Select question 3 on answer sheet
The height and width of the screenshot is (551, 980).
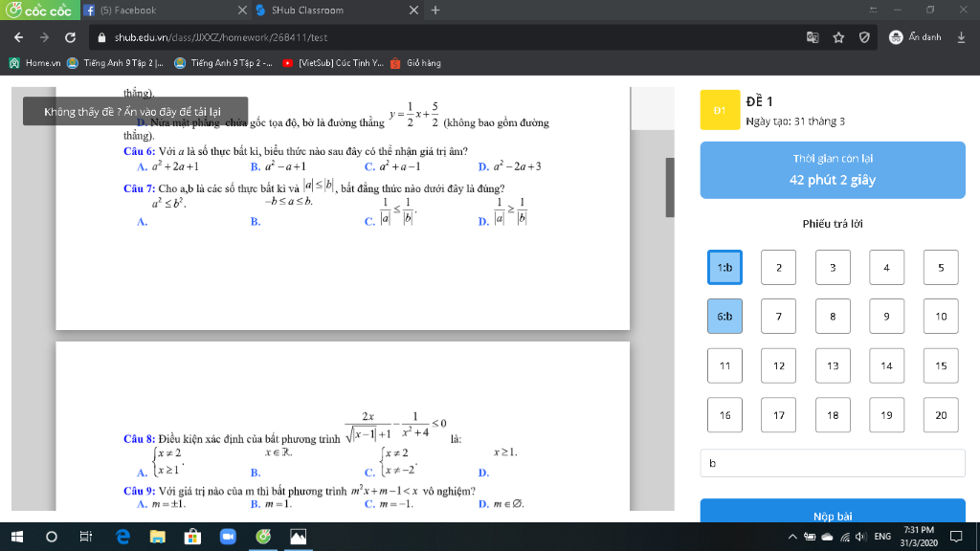click(x=833, y=268)
